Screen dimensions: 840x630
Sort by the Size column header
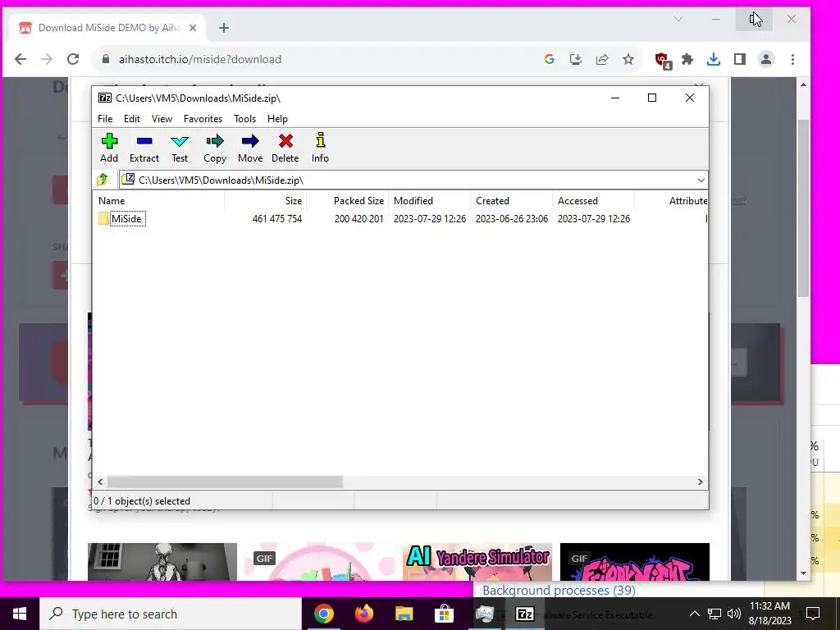pyautogui.click(x=265, y=201)
